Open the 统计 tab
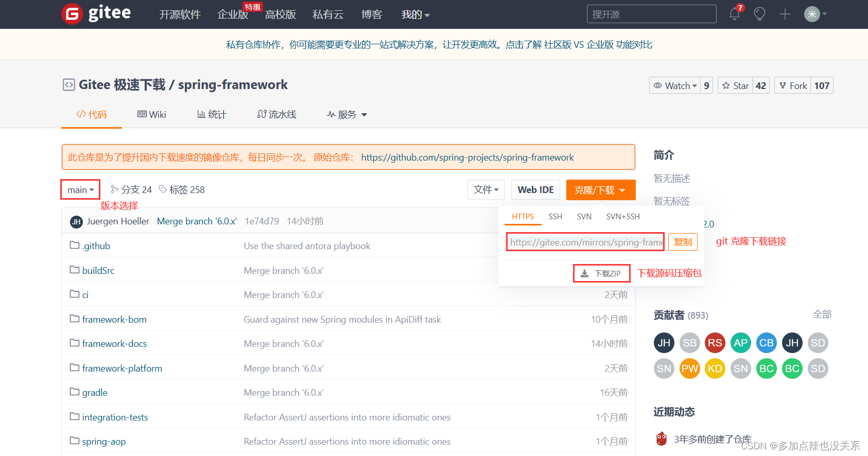Viewport: 868px width, 456px height. pos(212,114)
